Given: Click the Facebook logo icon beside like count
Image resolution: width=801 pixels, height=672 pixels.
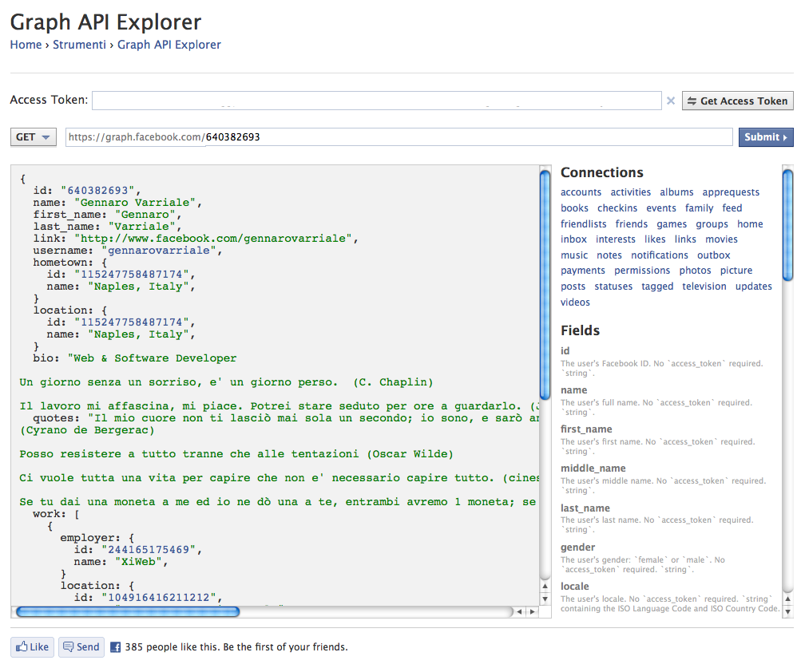Looking at the screenshot, I should tap(116, 647).
